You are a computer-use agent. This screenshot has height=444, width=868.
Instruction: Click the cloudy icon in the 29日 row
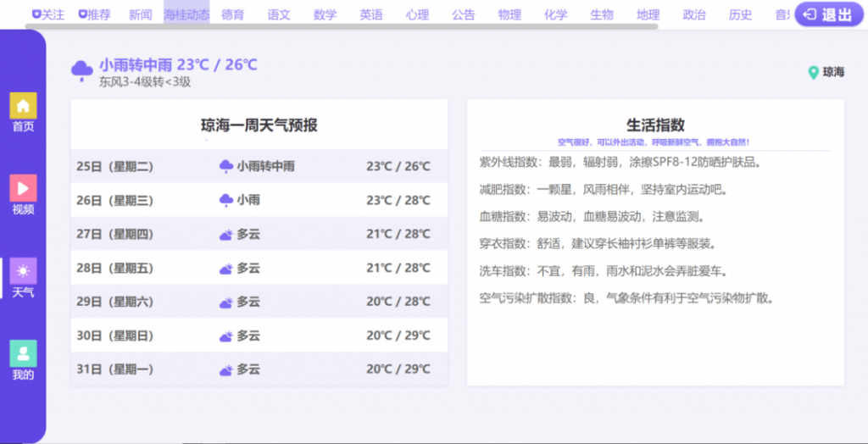[225, 302]
